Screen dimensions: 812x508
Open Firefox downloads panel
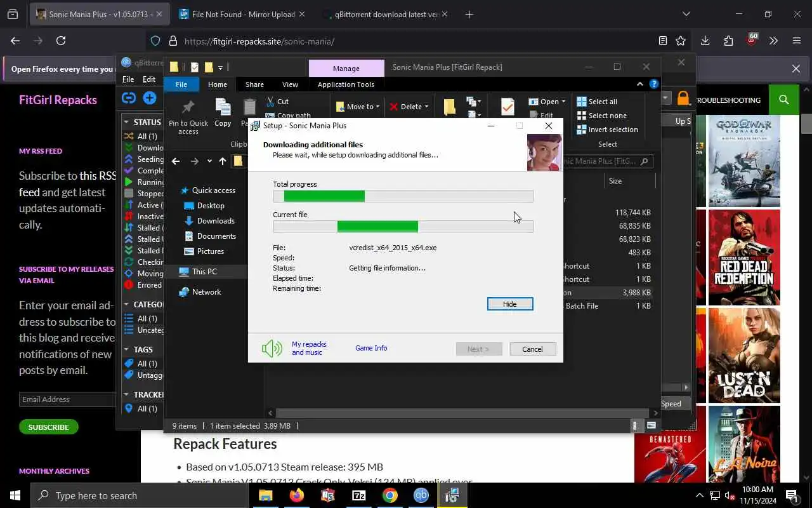tap(705, 41)
